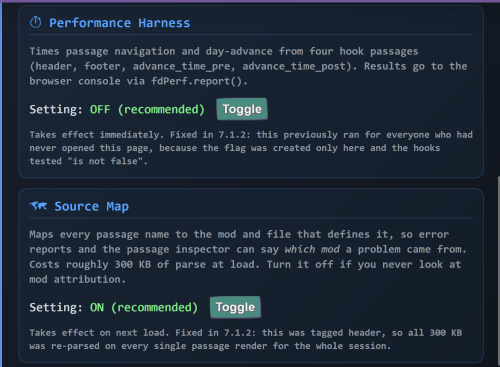Toggle the Performance Harness setting
The width and height of the screenshot is (500, 367).
point(242,109)
